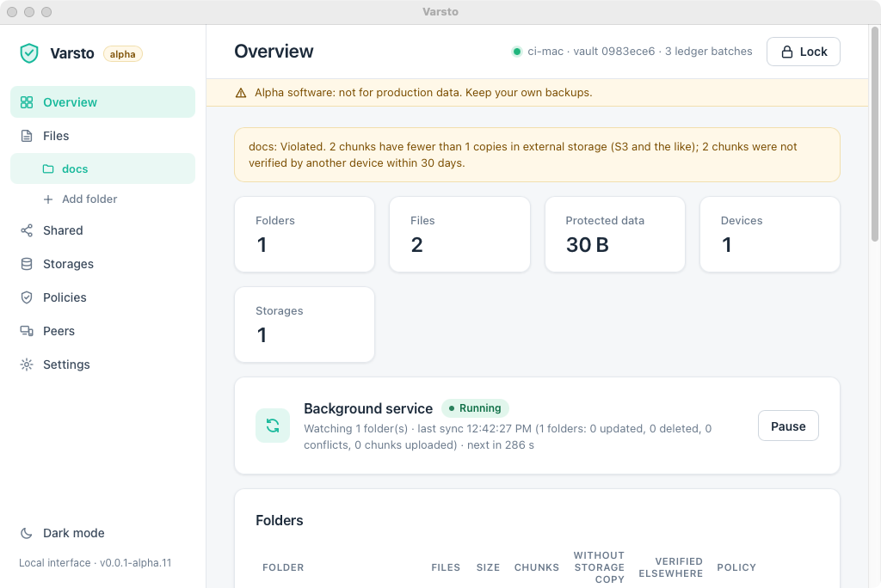Click the padlock icon on Lock button

coord(788,52)
